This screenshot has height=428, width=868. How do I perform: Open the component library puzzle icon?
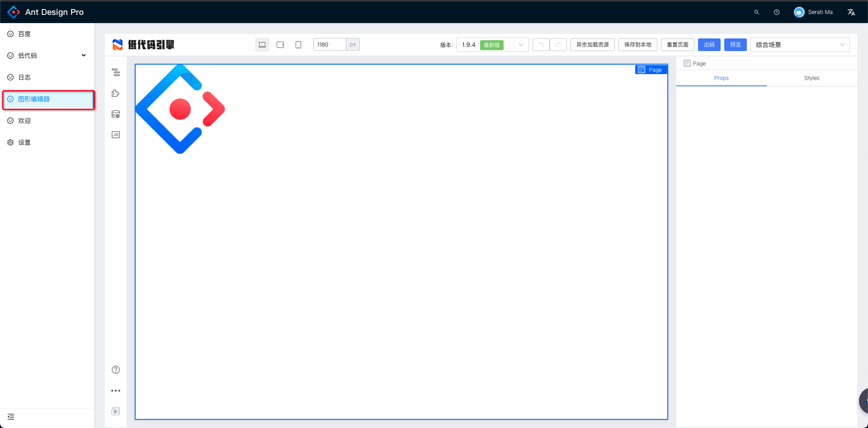pos(116,93)
